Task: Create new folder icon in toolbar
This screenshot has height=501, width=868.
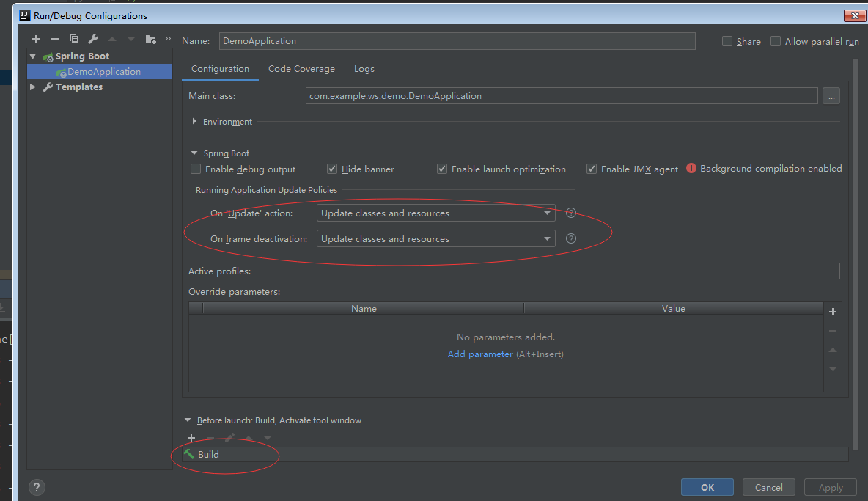Action: tap(150, 39)
